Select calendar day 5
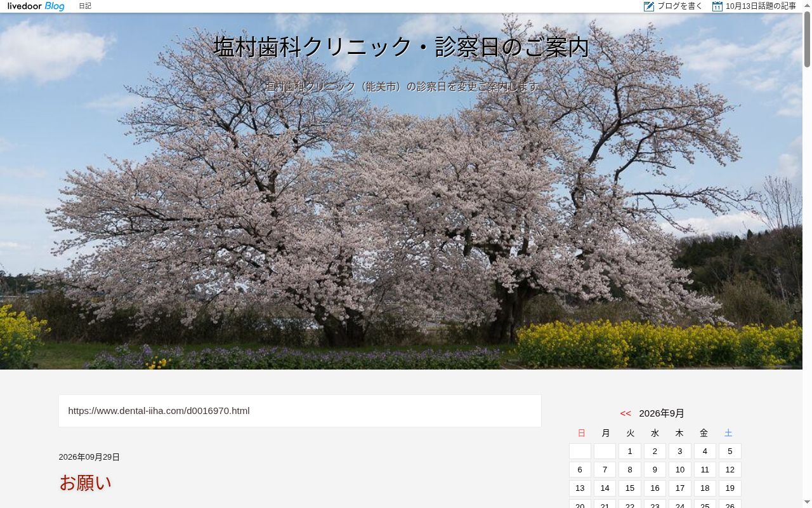The height and width of the screenshot is (508, 812). tap(730, 451)
